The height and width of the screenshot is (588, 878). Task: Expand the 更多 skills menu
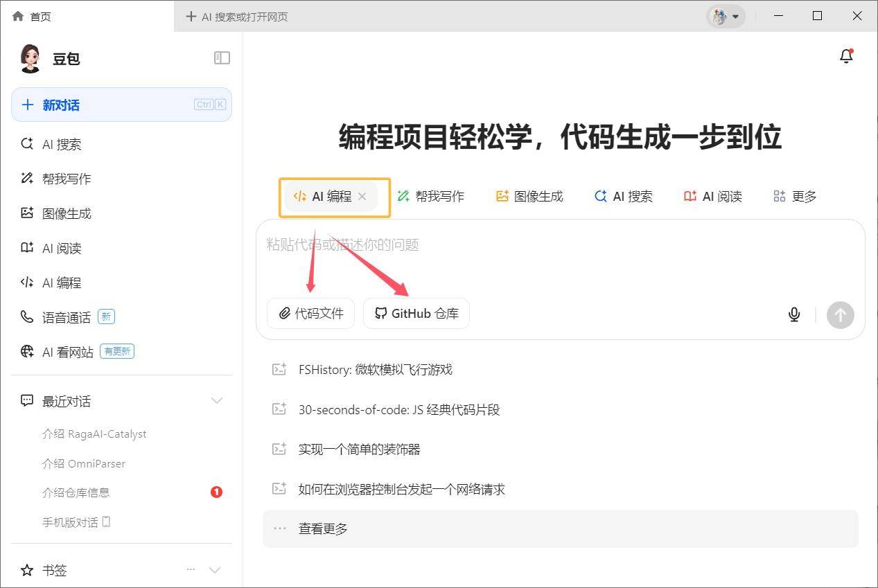tap(795, 196)
